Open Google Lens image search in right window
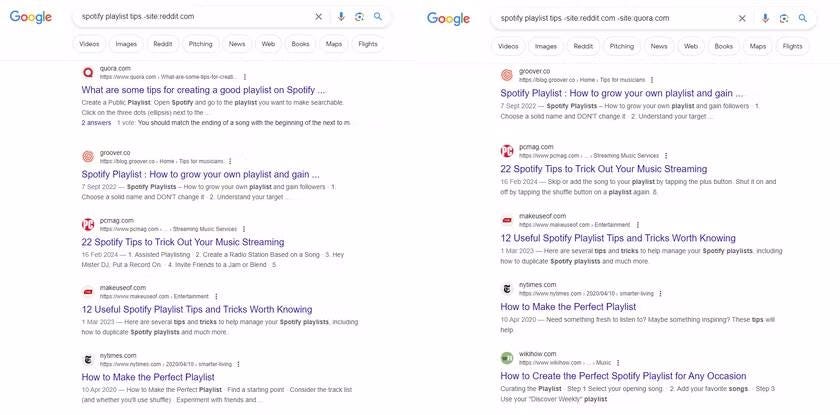840x415 pixels. [x=784, y=19]
